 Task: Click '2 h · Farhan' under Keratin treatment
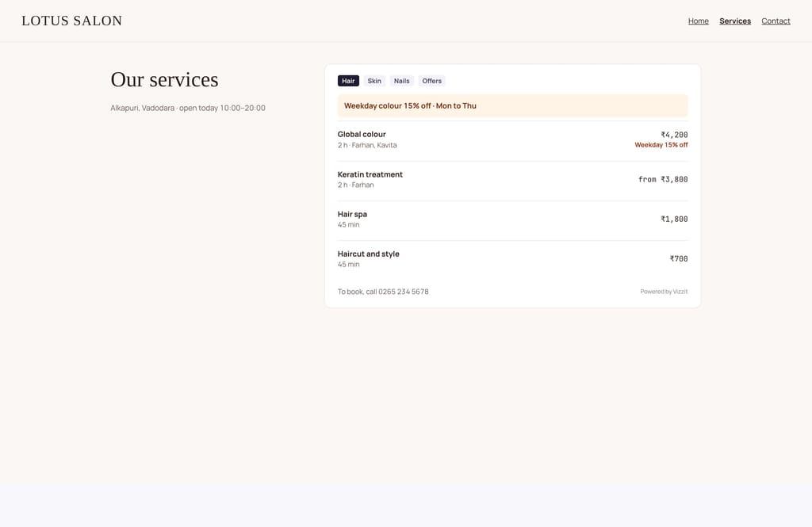[x=355, y=185]
